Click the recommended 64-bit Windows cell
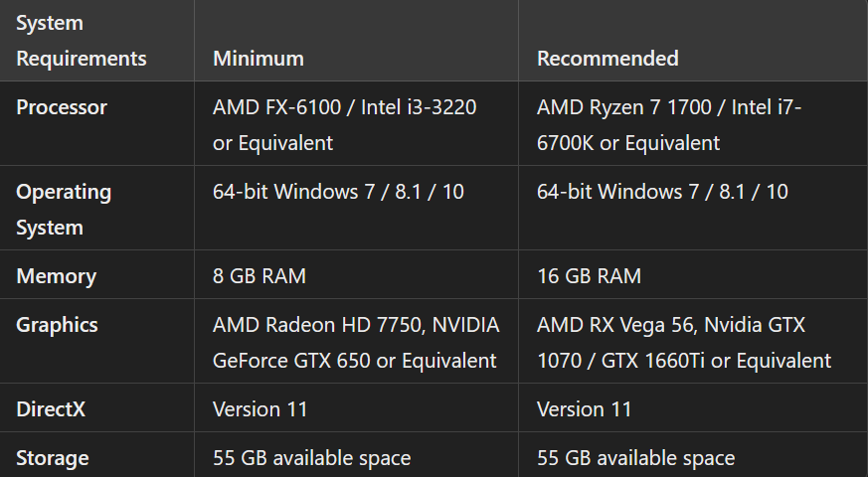 (662, 192)
